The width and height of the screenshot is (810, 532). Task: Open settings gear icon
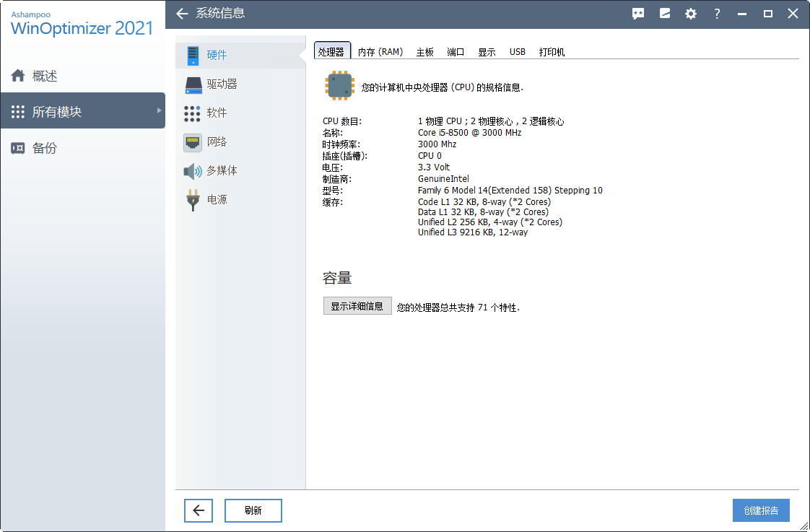click(691, 14)
